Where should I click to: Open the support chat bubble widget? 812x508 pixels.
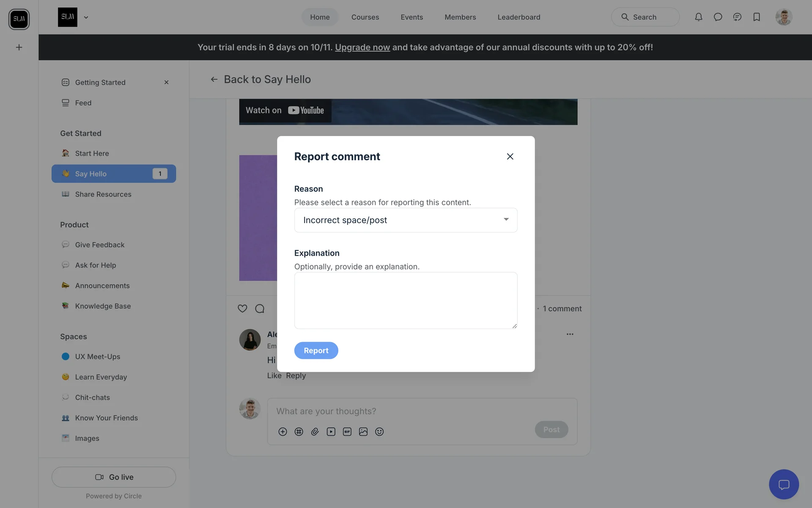pos(784,484)
